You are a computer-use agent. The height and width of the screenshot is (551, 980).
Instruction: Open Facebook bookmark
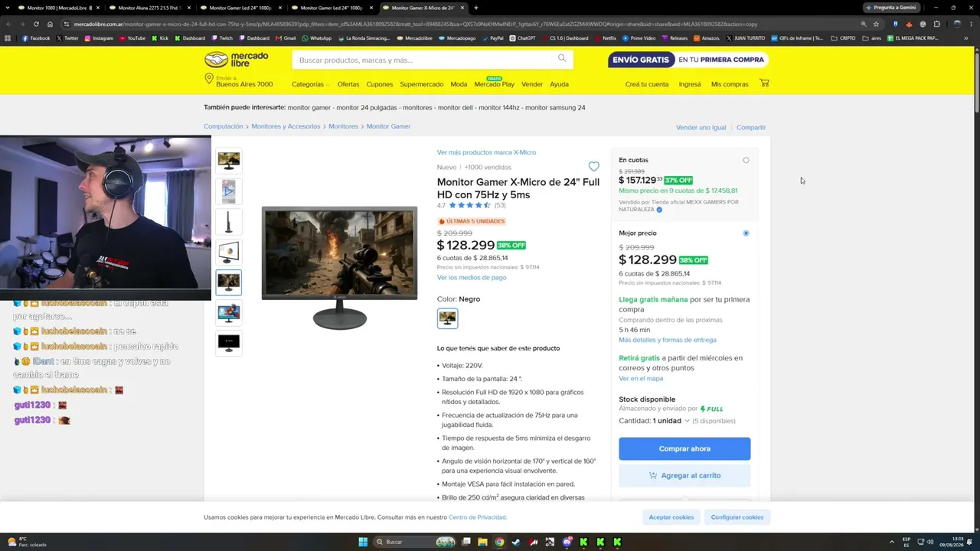click(x=37, y=38)
